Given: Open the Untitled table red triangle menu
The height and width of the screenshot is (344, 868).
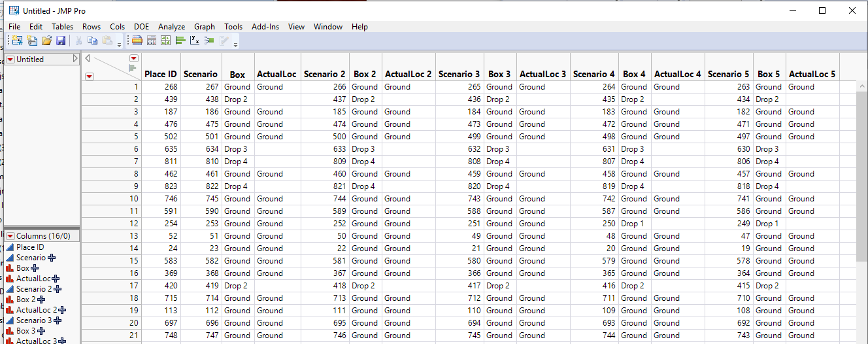Looking at the screenshot, I should click(x=10, y=60).
